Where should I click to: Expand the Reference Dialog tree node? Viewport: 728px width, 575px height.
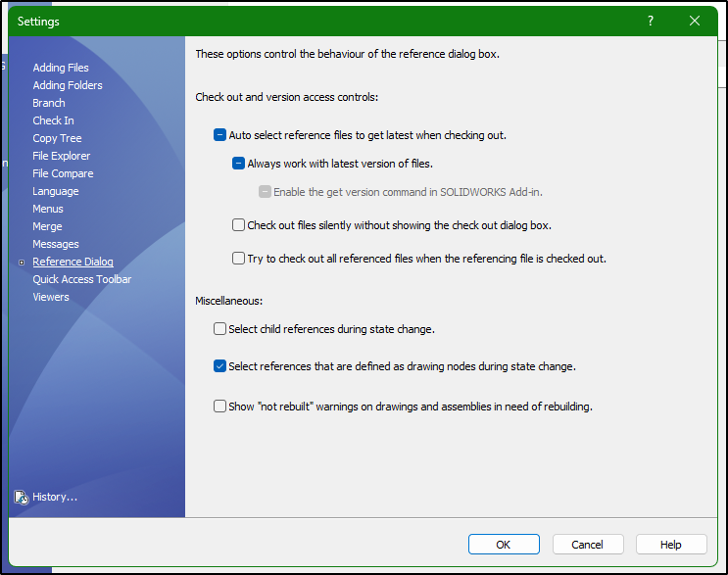pos(21,263)
